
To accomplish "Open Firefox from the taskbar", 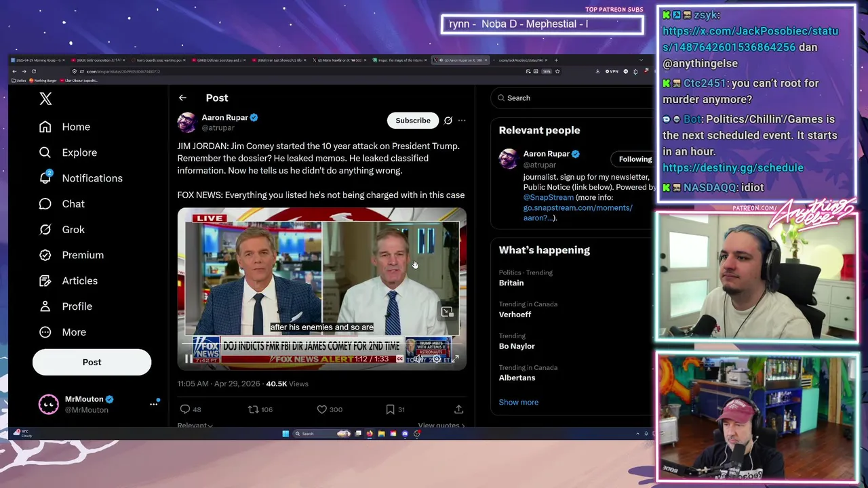I will click(x=370, y=434).
